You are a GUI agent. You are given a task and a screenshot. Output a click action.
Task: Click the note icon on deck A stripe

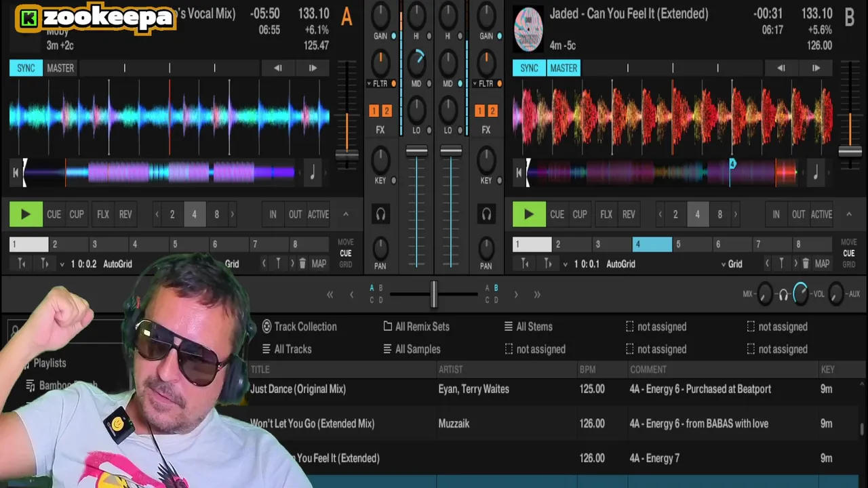click(x=312, y=173)
